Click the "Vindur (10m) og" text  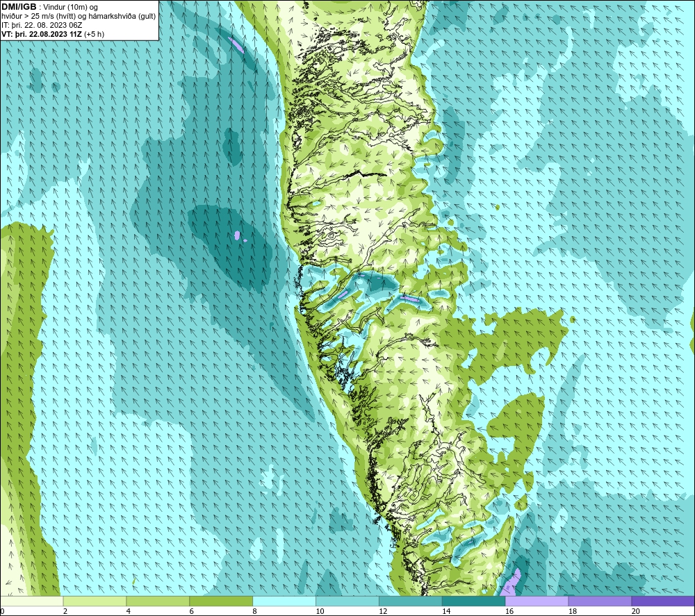pyautogui.click(x=70, y=8)
